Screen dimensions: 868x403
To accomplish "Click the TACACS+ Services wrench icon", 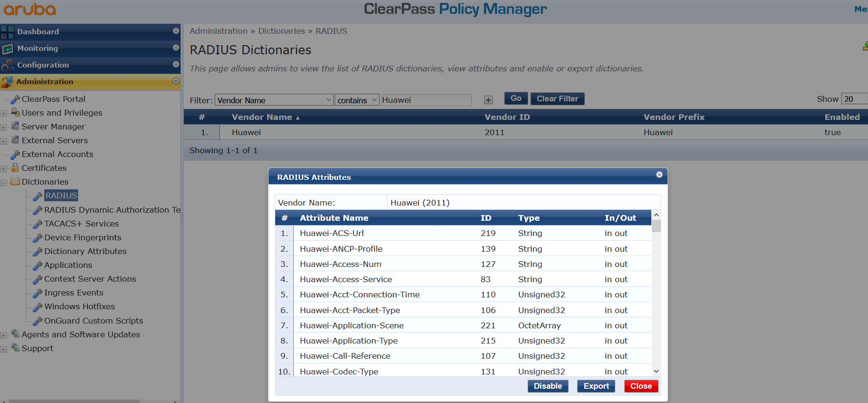I will pyautogui.click(x=38, y=224).
